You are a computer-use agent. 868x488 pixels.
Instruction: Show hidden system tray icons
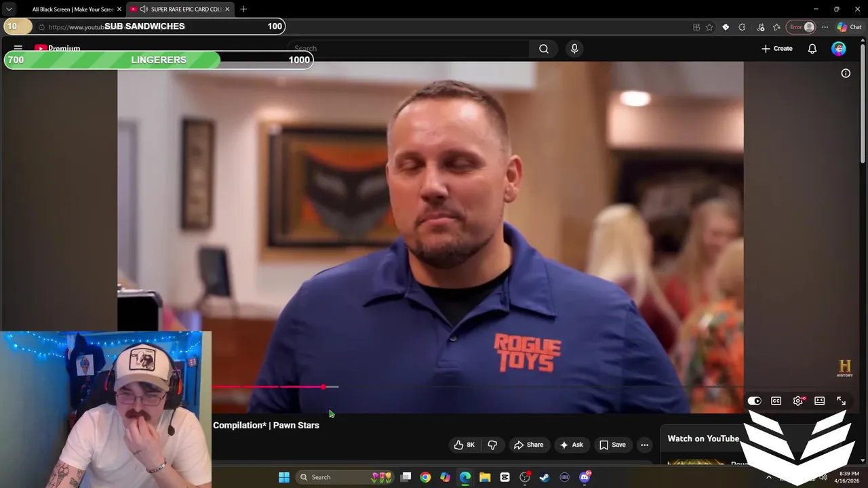click(768, 477)
